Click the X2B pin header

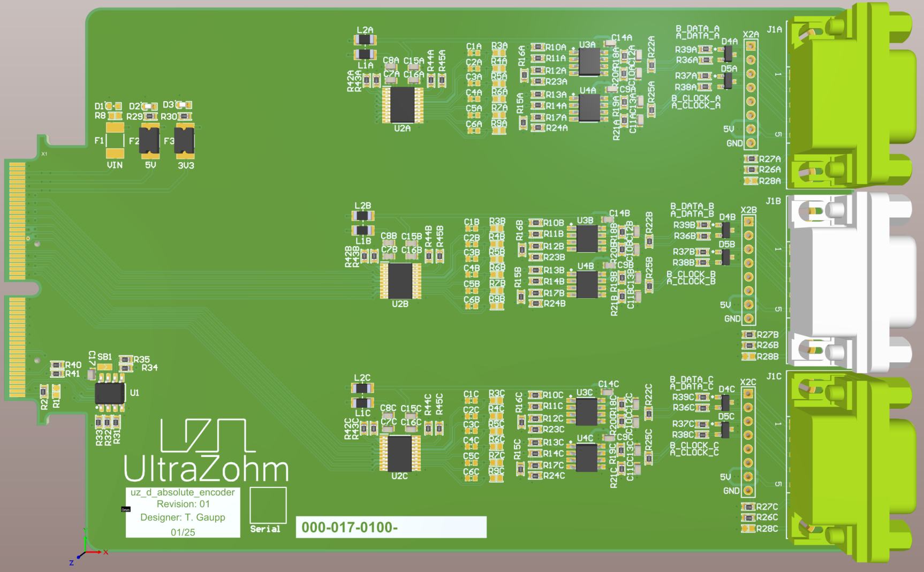[x=749, y=270]
